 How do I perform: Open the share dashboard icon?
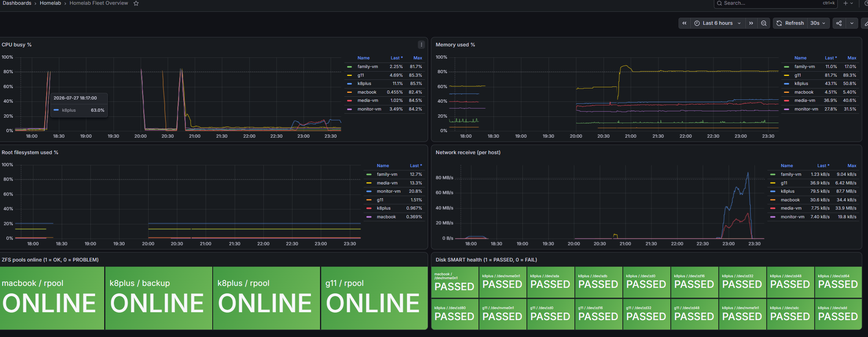[839, 23]
